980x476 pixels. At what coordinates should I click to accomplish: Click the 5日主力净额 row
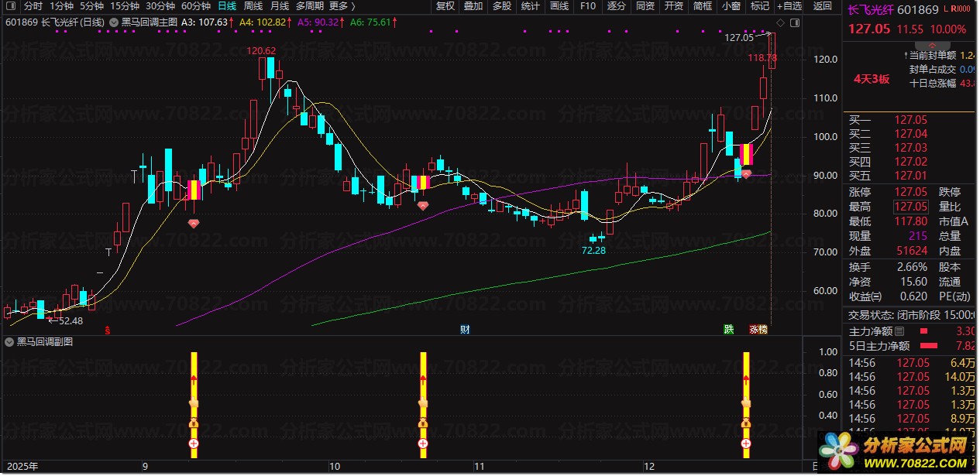(910, 346)
